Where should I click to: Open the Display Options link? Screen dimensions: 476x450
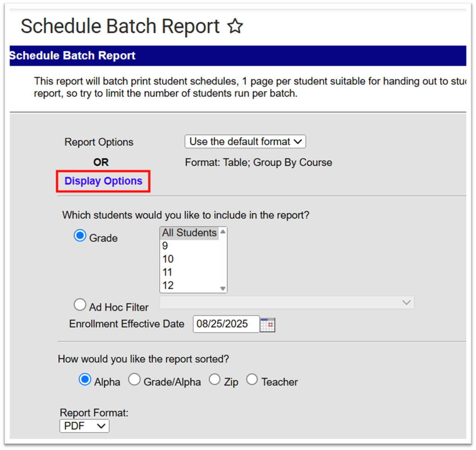point(103,181)
